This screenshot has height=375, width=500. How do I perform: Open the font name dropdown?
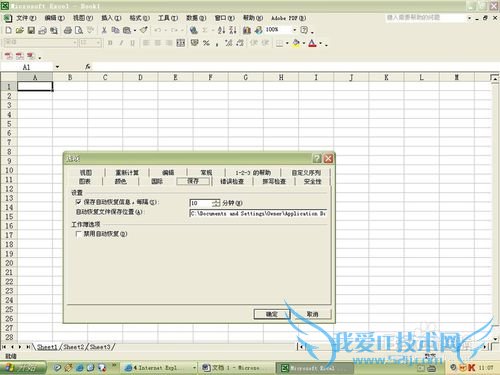tap(75, 43)
